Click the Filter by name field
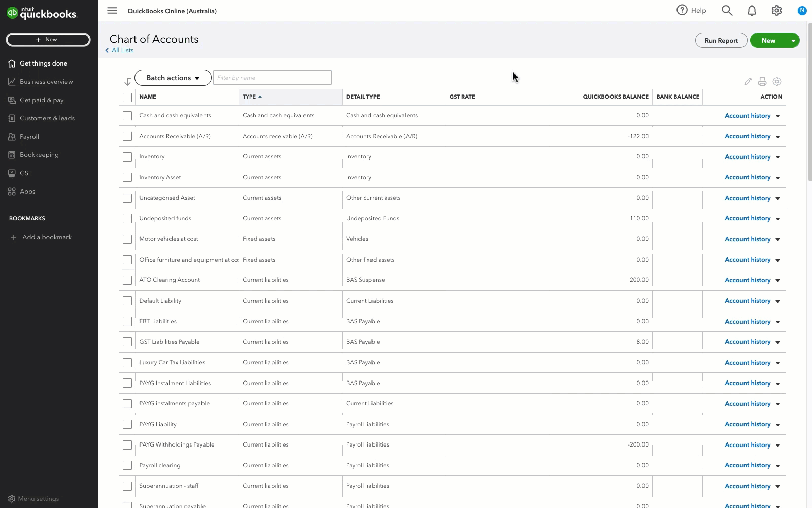 point(272,78)
